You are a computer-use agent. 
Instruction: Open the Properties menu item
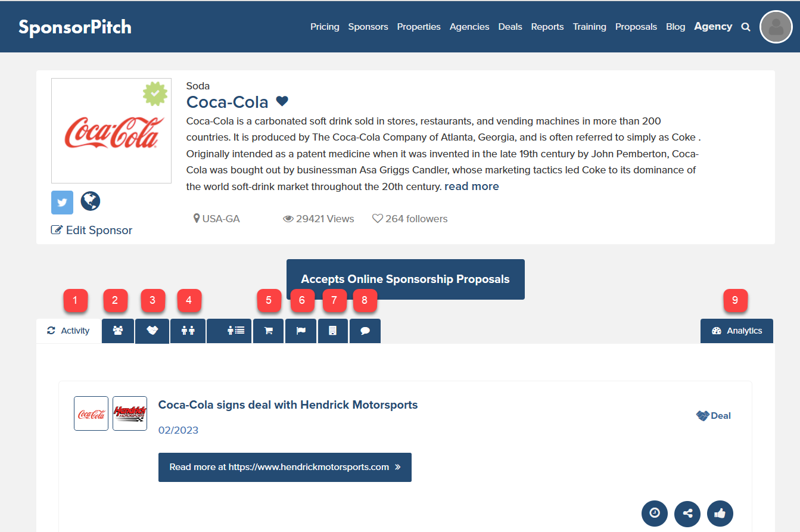click(419, 27)
